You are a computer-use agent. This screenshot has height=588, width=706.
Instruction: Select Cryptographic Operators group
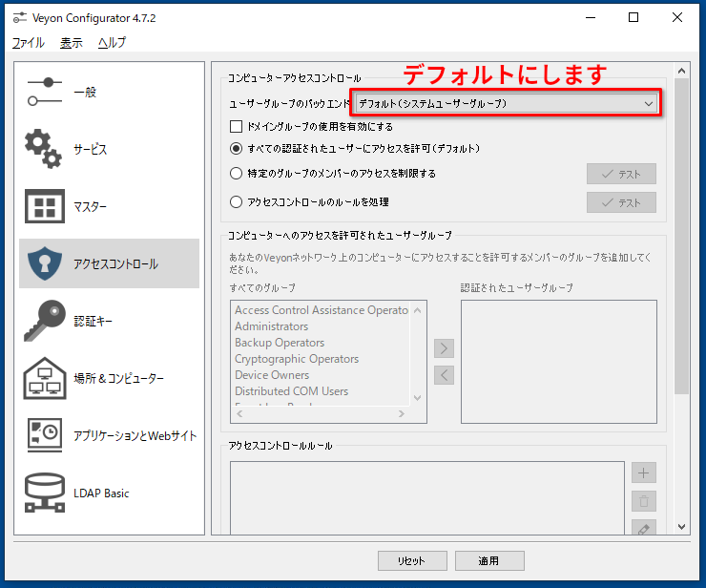(x=297, y=359)
